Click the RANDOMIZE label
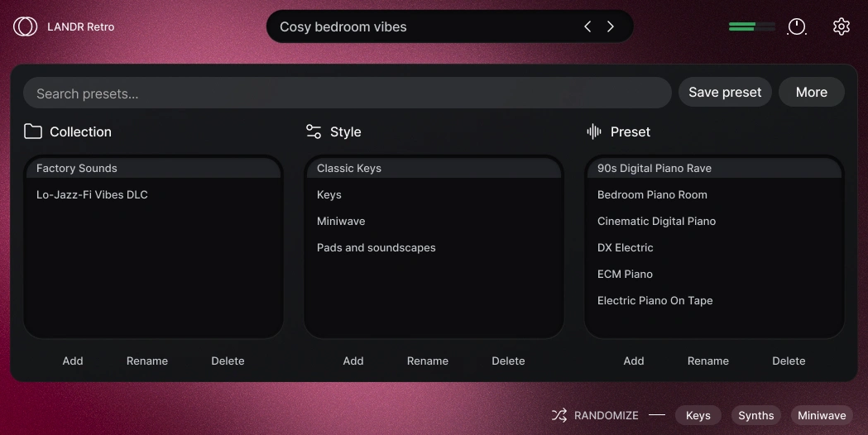The height and width of the screenshot is (435, 868). click(x=607, y=415)
